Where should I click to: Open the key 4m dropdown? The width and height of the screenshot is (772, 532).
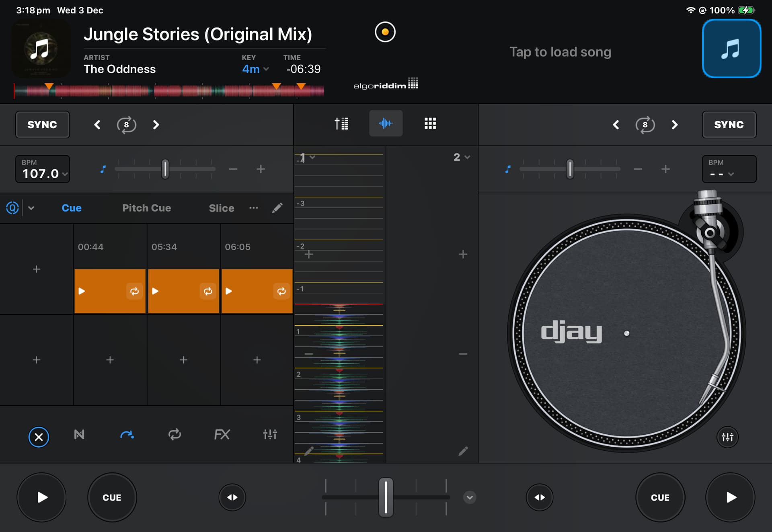click(255, 69)
